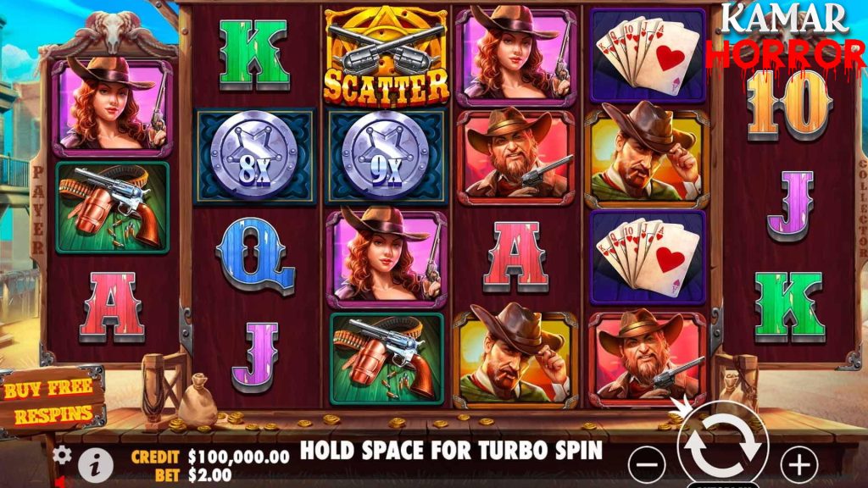Click the top royal flush cards symbol

pyautogui.click(x=648, y=56)
